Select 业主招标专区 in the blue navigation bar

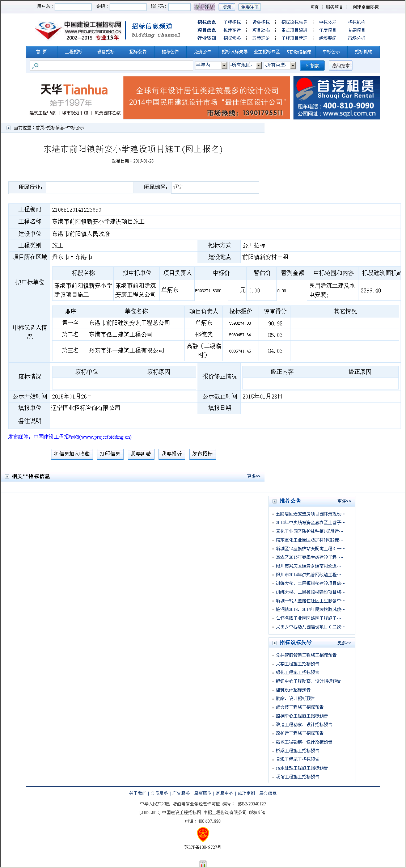point(267,52)
